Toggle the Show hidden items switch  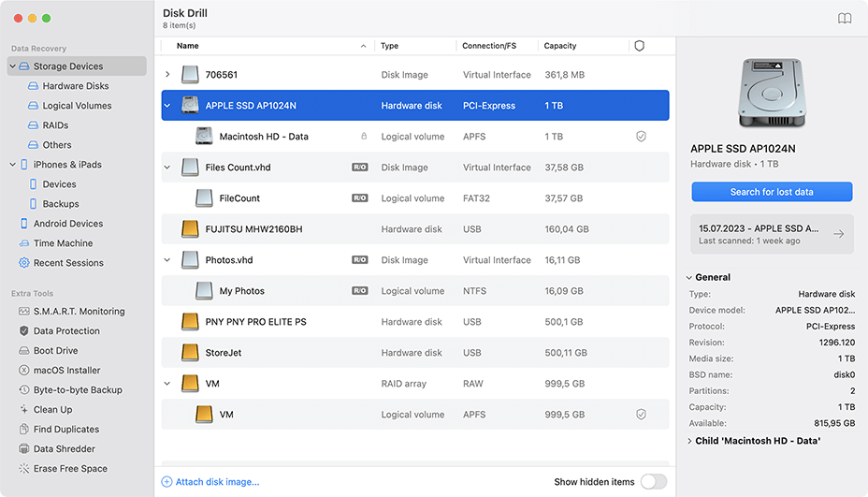click(654, 481)
